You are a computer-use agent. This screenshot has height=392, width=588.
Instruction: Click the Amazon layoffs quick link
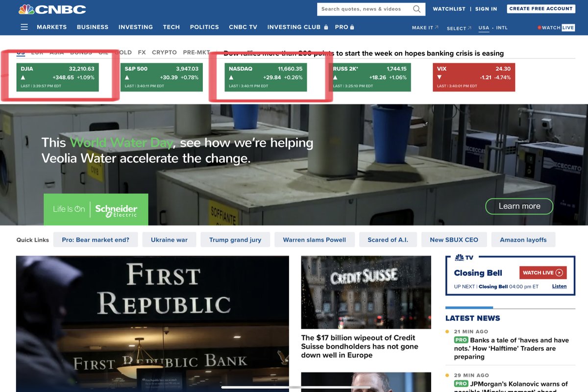(523, 240)
